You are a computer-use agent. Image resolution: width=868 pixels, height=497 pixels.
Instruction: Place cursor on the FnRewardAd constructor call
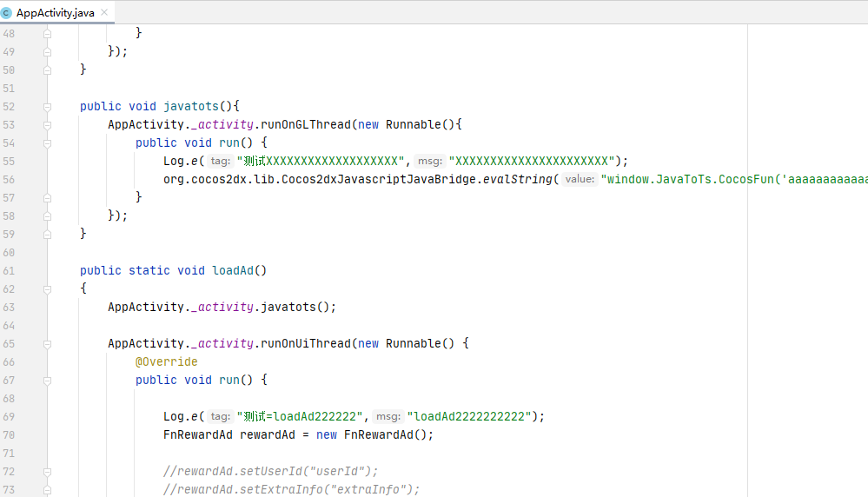(x=388, y=434)
